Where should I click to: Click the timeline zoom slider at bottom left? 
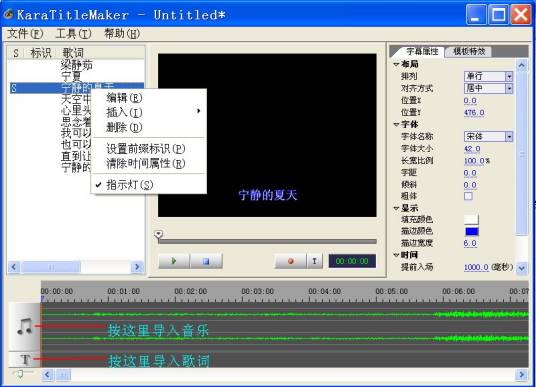point(20,374)
